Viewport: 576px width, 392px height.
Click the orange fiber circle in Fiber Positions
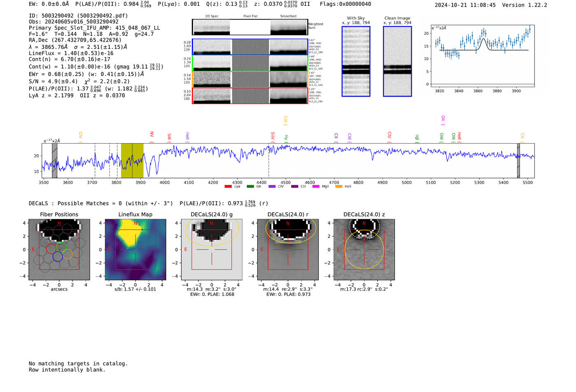point(67,254)
